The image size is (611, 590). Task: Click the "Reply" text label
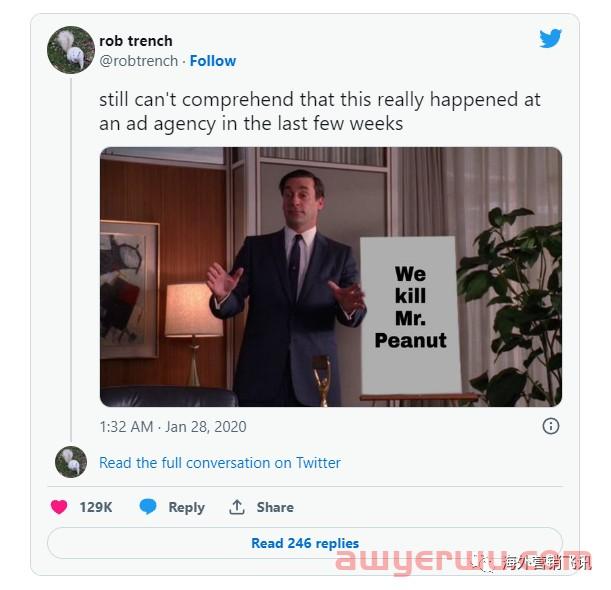[x=186, y=507]
